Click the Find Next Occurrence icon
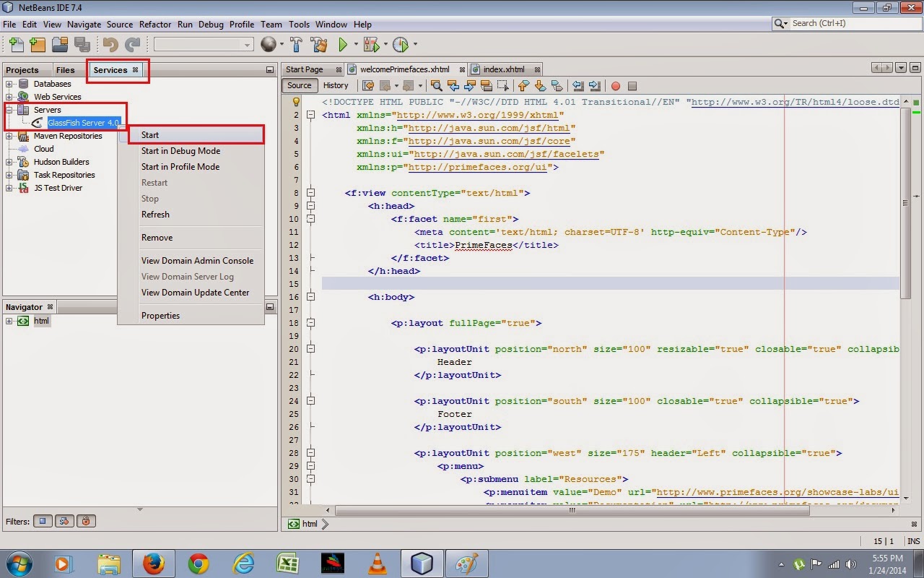The image size is (924, 578). click(x=470, y=85)
